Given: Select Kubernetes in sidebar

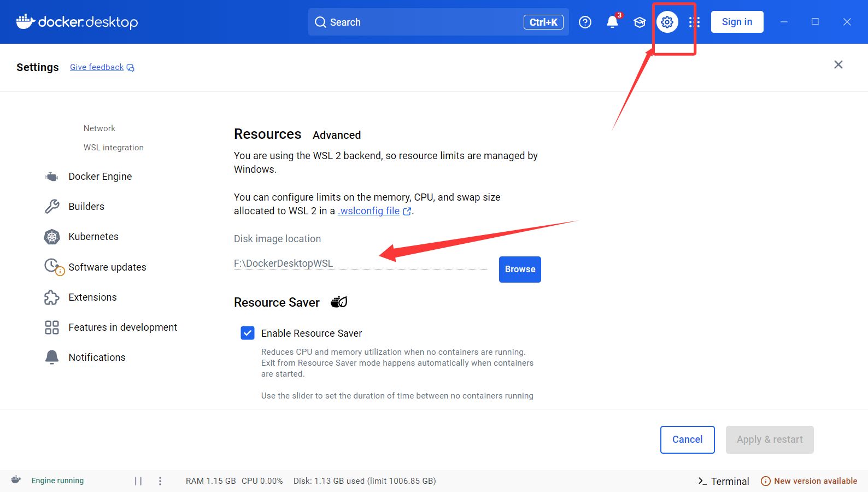Looking at the screenshot, I should click(x=93, y=237).
